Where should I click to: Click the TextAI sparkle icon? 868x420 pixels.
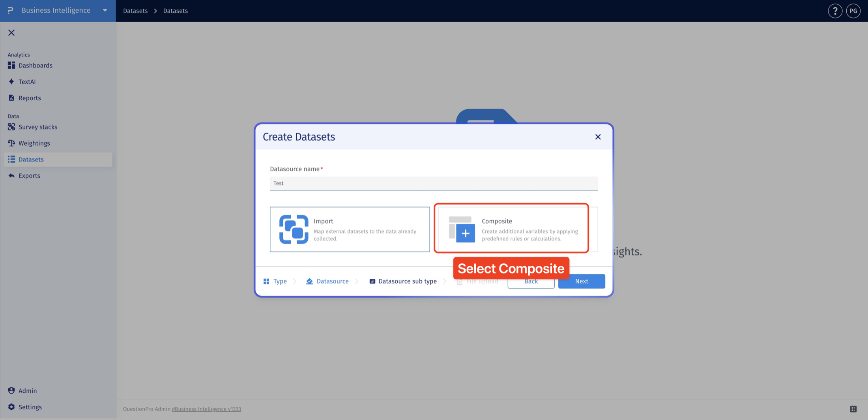11,82
